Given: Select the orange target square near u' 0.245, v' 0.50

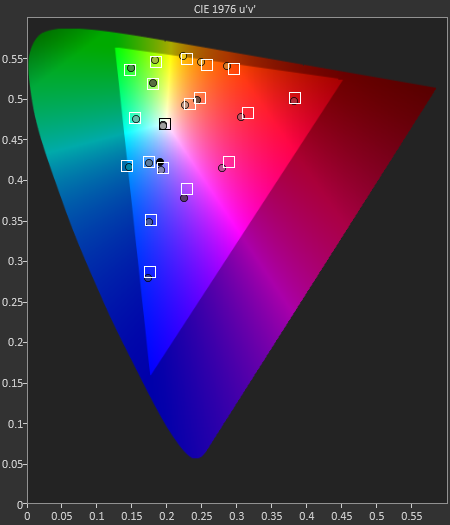Looking at the screenshot, I should coord(200,98).
